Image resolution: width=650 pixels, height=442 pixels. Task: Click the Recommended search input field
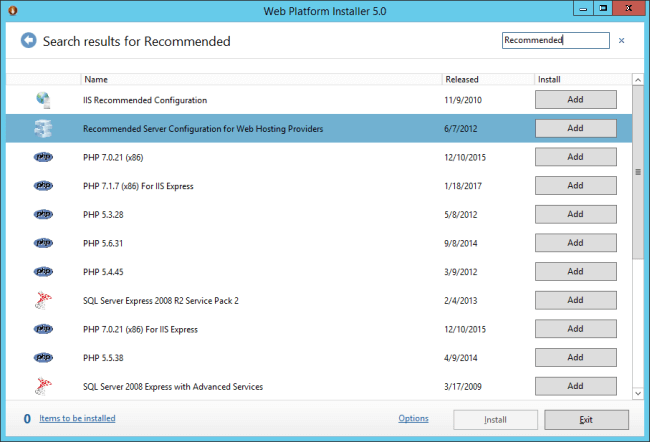(555, 40)
